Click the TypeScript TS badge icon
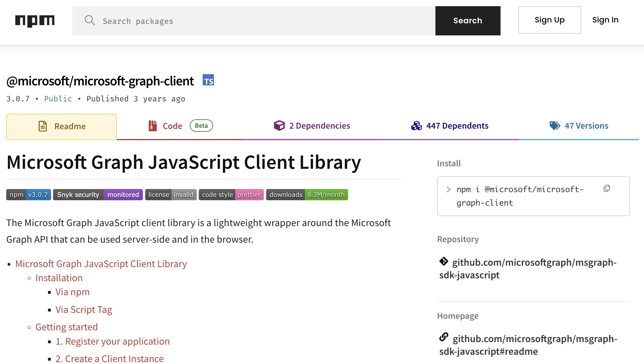 (208, 80)
